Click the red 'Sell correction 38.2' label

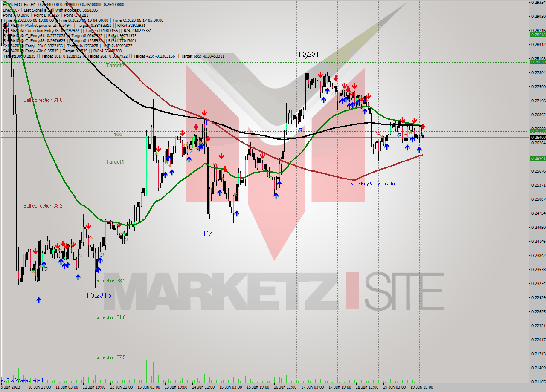click(43, 205)
